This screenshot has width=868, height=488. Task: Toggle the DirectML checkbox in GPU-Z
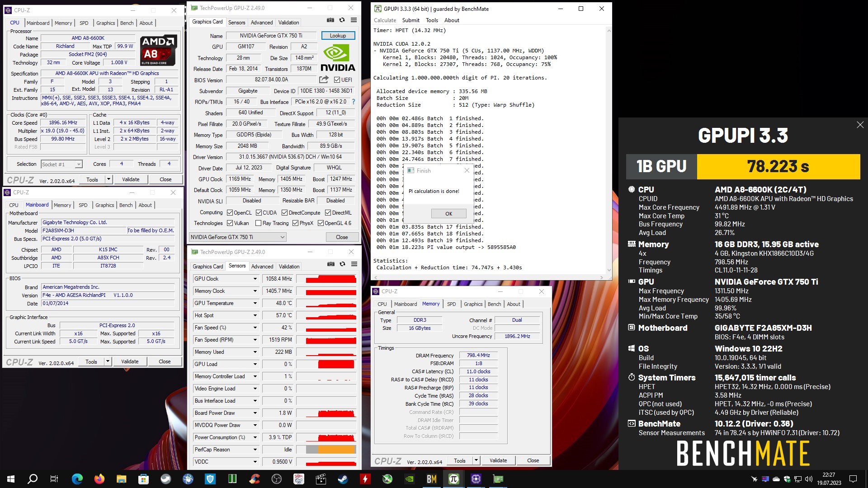[x=328, y=213]
